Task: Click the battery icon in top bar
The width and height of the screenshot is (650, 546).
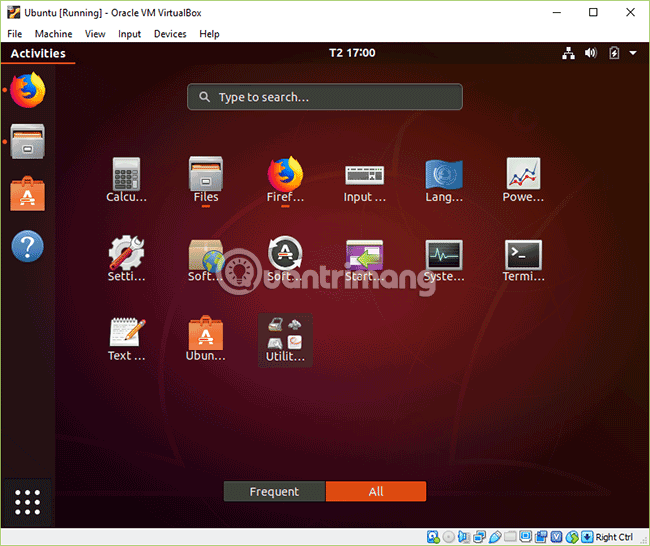Action: (614, 53)
